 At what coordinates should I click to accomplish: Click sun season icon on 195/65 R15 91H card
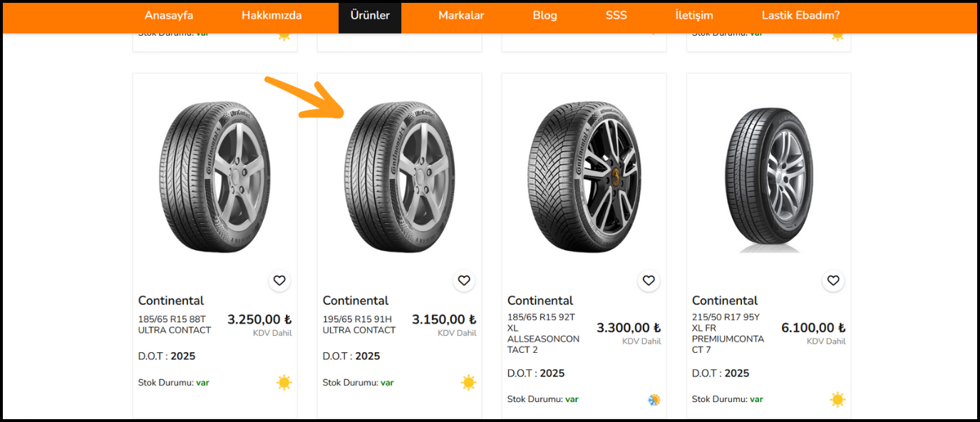(x=468, y=383)
